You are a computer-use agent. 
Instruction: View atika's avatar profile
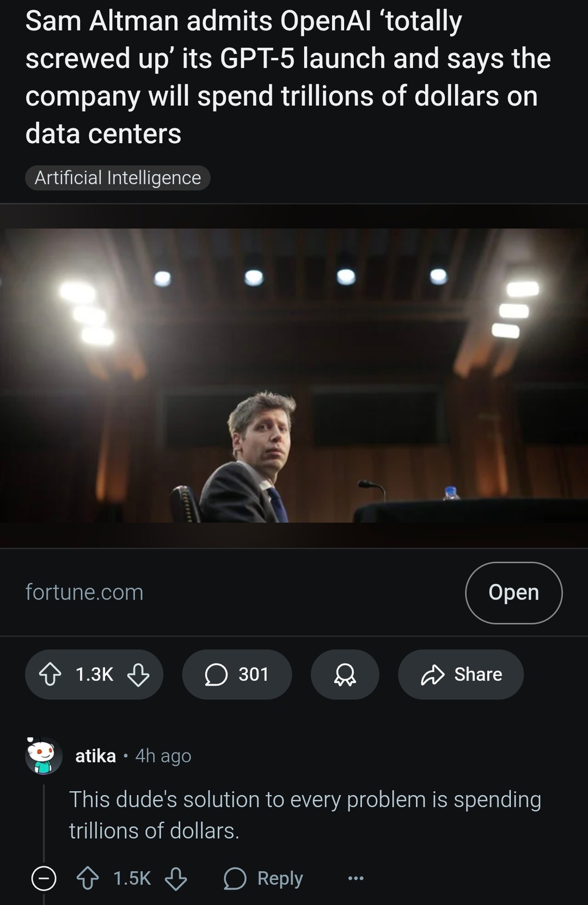pyautogui.click(x=44, y=756)
